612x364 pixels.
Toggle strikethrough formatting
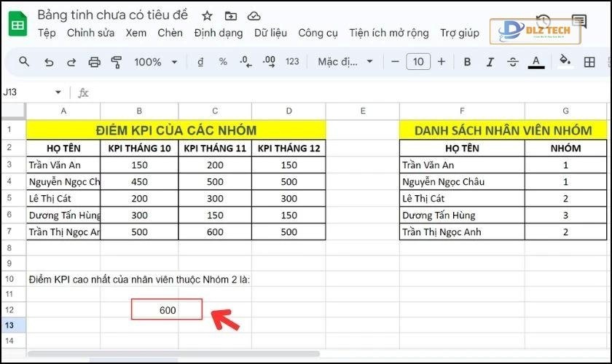(x=512, y=62)
